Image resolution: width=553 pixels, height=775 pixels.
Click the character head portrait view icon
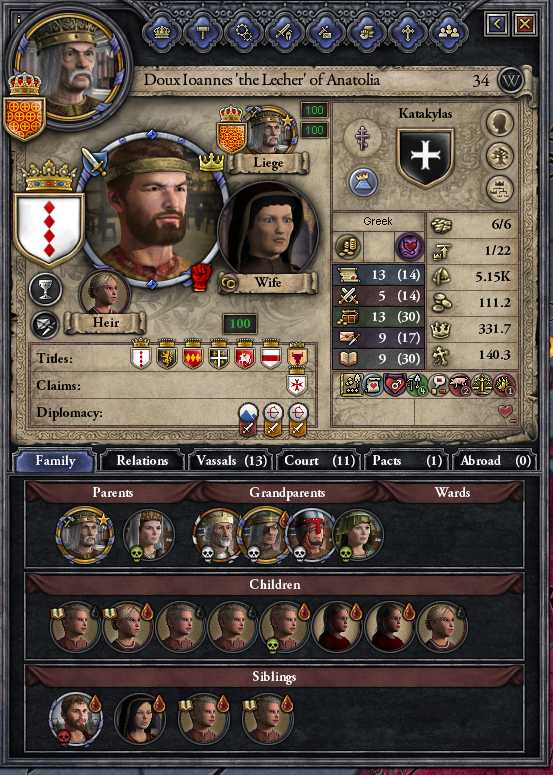[500, 123]
